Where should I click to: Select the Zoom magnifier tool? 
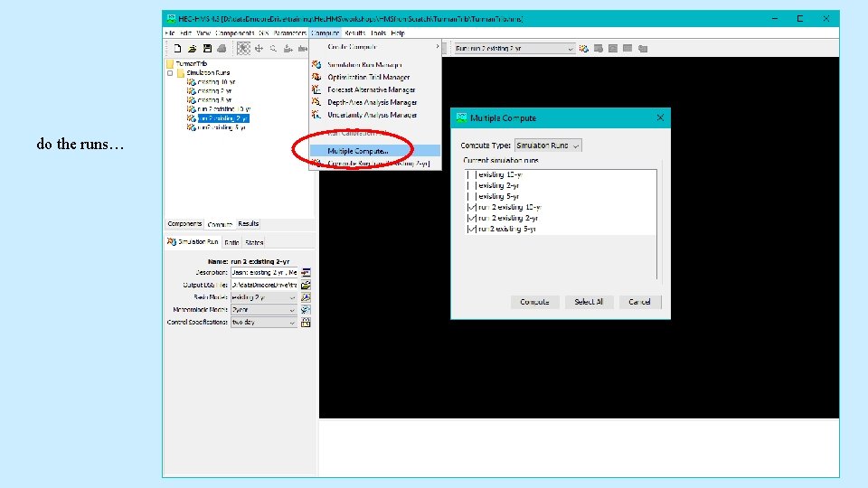[x=273, y=49]
